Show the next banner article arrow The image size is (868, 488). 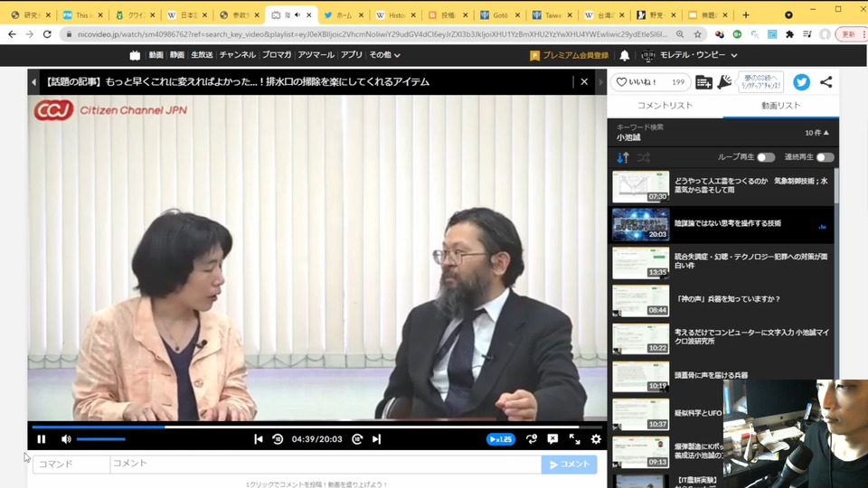pos(601,82)
